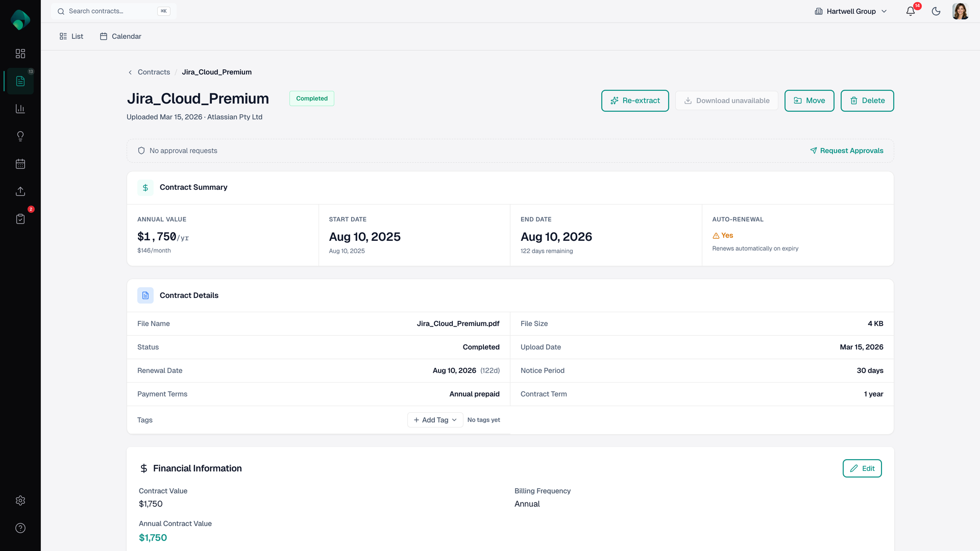The image size is (980, 551).
Task: Toggle dark mode with moon icon
Action: click(x=936, y=11)
